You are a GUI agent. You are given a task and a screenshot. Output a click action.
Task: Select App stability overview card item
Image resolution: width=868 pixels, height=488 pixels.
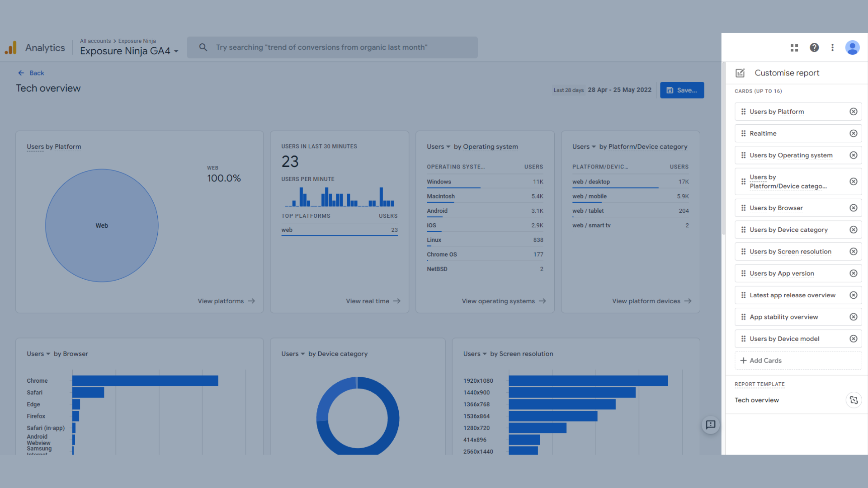click(783, 317)
